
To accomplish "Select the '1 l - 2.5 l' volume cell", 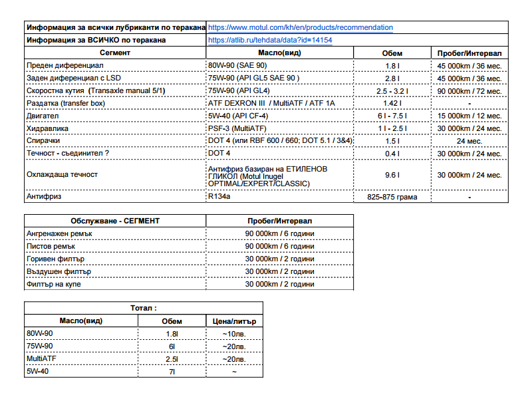I will point(392,128).
